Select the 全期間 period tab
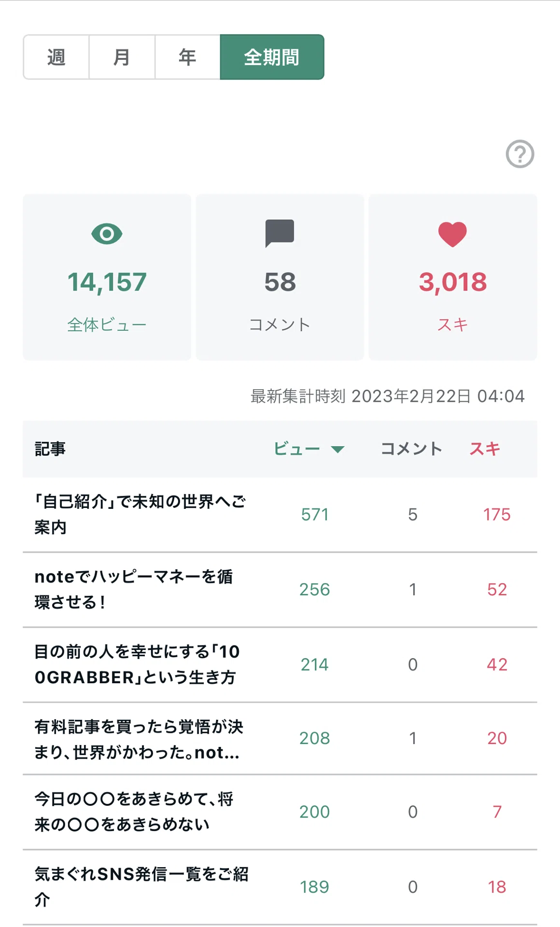This screenshot has height=927, width=560. click(x=272, y=57)
